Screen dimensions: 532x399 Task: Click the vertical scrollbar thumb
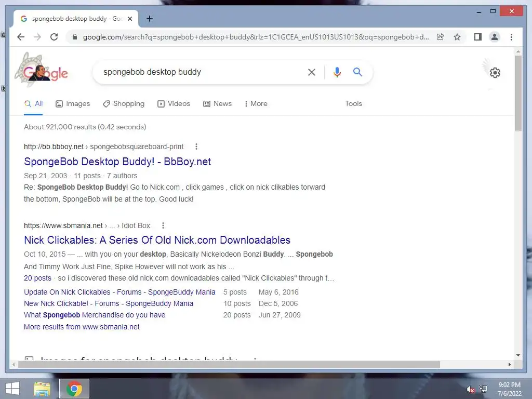[x=518, y=94]
